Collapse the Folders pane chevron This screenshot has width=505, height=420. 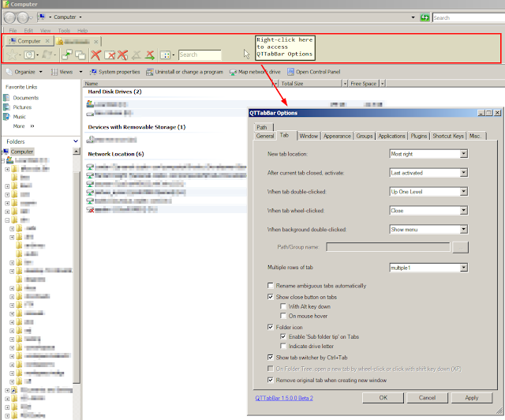tap(76, 141)
